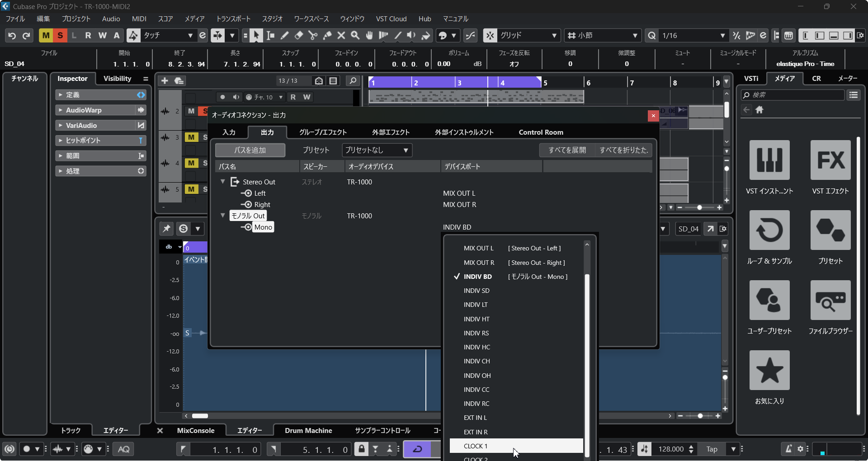
Task: Click the すべてを展開 button
Action: point(567,150)
